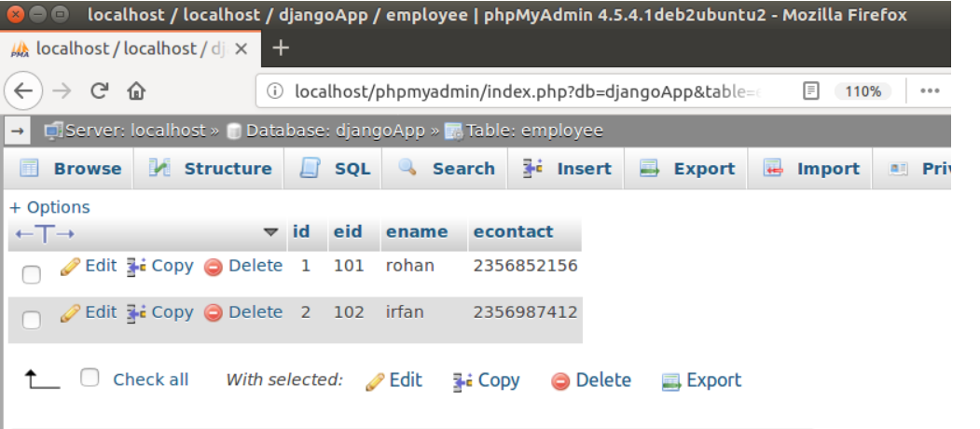Sort by the ename column header

[x=417, y=231]
